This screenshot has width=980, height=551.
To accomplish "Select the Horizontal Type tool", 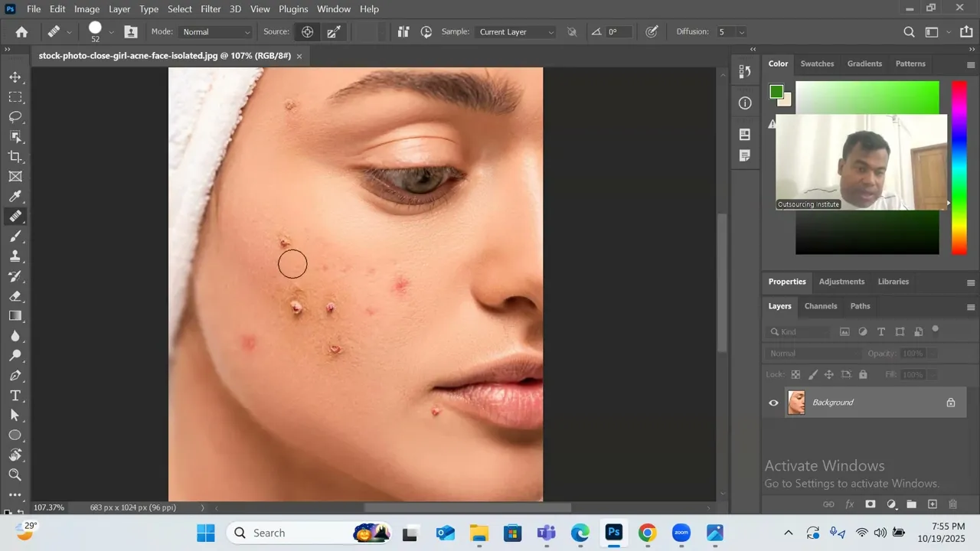I will tap(15, 396).
